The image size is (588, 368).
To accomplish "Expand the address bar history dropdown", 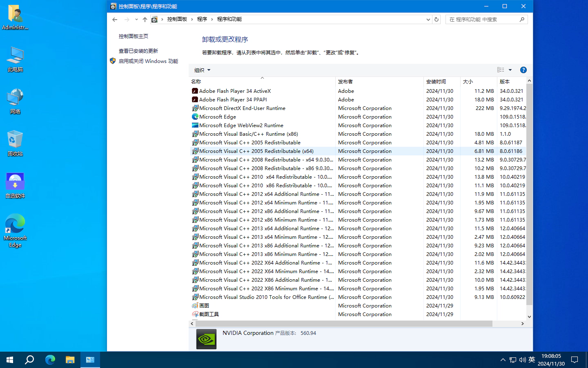I will pos(428,19).
